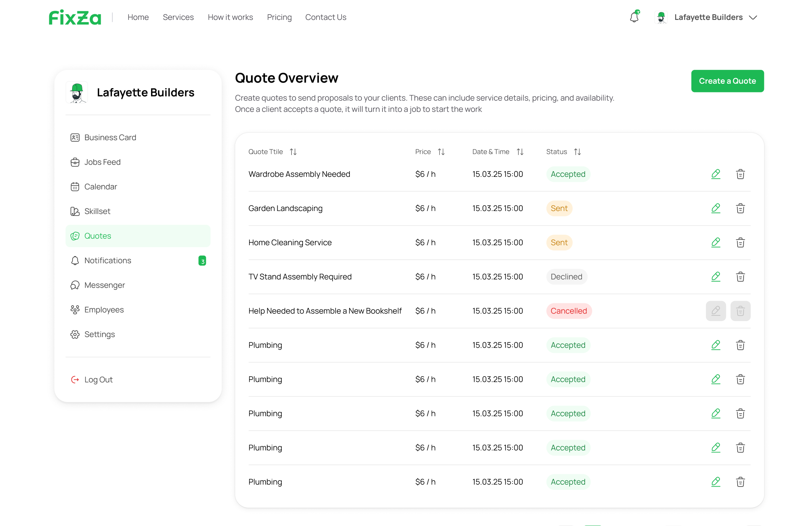Open the Pricing page in the nav
The width and height of the screenshot is (812, 526).
coord(279,17)
